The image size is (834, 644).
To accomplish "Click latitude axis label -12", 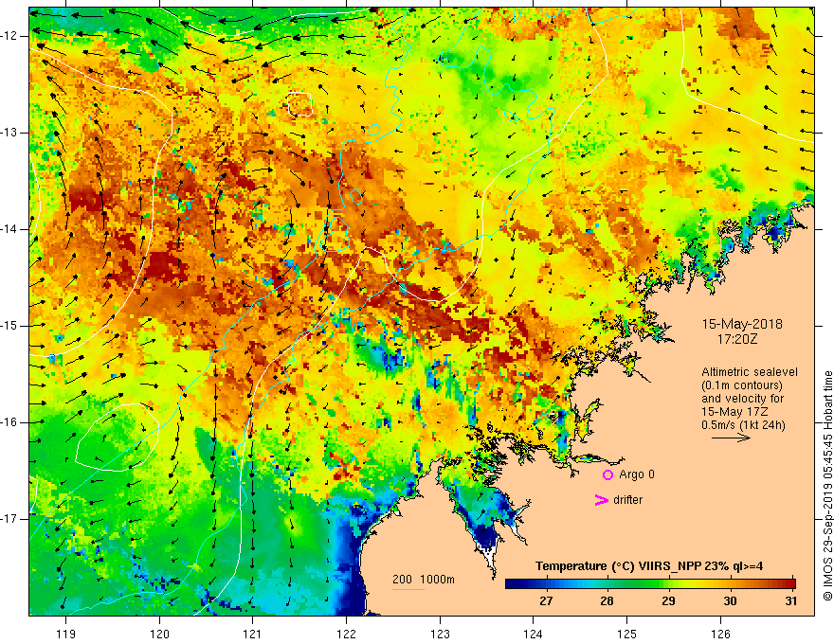I will pyautogui.click(x=9, y=36).
